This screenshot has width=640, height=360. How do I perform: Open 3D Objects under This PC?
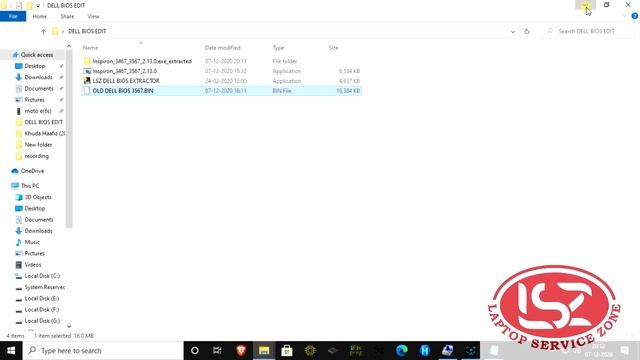(38, 197)
